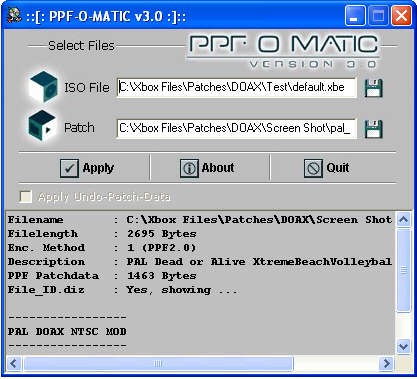Image resolution: width=417 pixels, height=379 pixels.
Task: Click the 'Filelength : 2695 Bytes' line
Action: pos(102,234)
